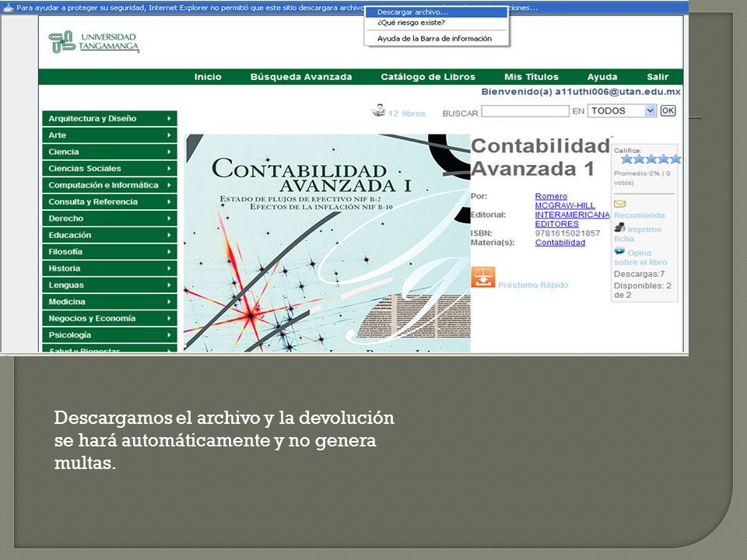Click the 12 libros link

(x=406, y=114)
